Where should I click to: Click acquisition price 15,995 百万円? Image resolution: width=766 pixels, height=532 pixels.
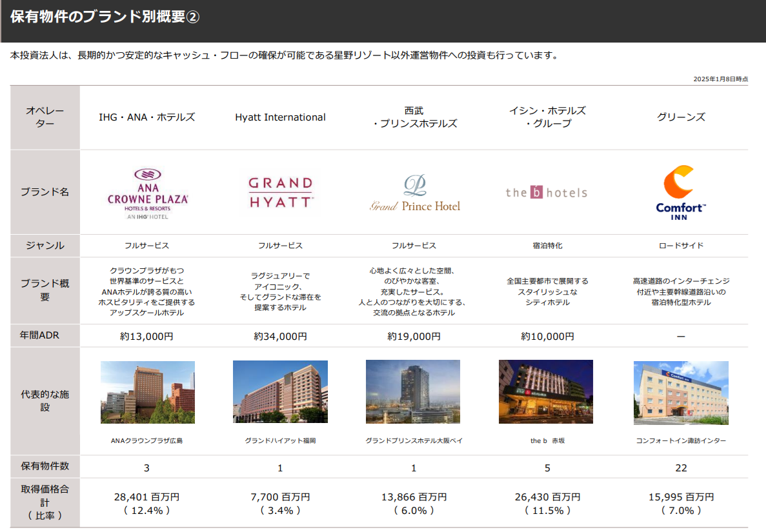[681, 497]
